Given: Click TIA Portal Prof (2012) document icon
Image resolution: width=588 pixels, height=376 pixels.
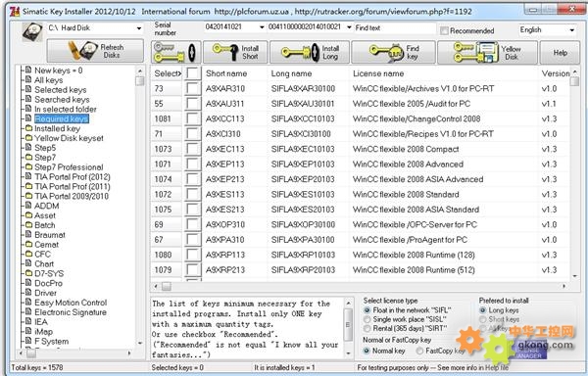Looking at the screenshot, I should pos(28,177).
